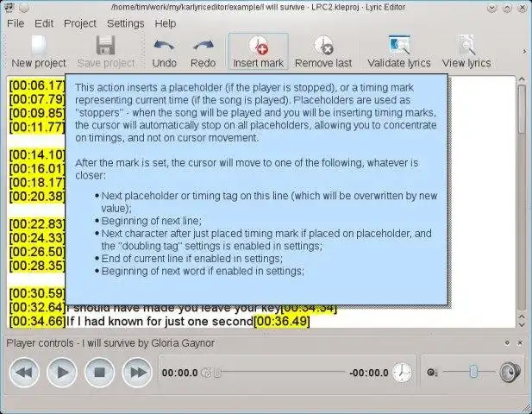This screenshot has height=414, width=532.
Task: Open the Settings menu
Action: 126,23
